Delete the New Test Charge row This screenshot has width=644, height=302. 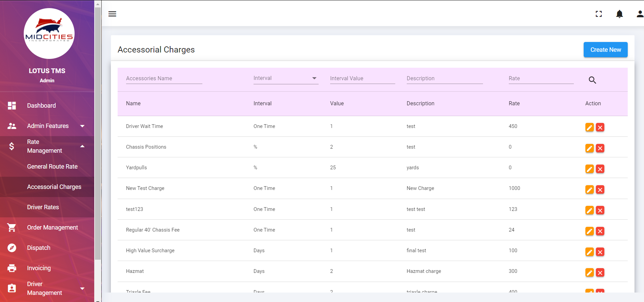(x=600, y=190)
